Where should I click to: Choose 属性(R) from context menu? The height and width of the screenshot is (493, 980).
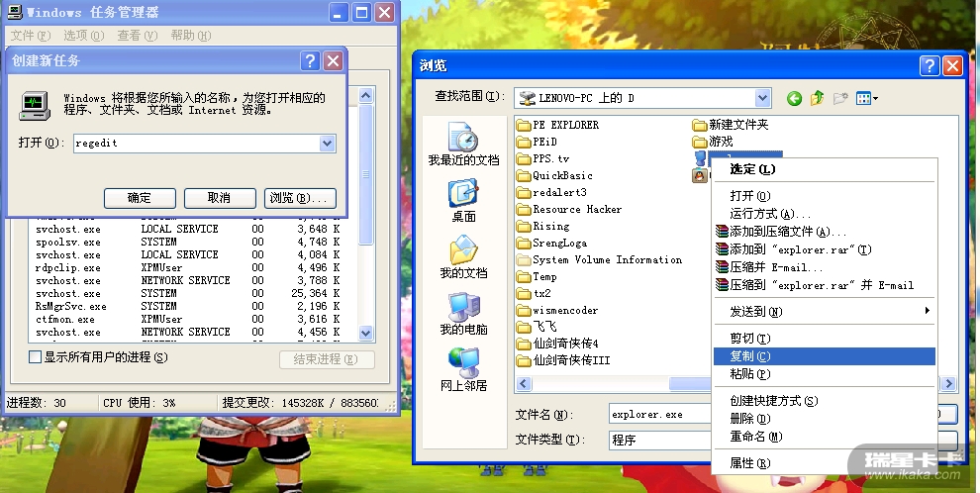click(824, 463)
